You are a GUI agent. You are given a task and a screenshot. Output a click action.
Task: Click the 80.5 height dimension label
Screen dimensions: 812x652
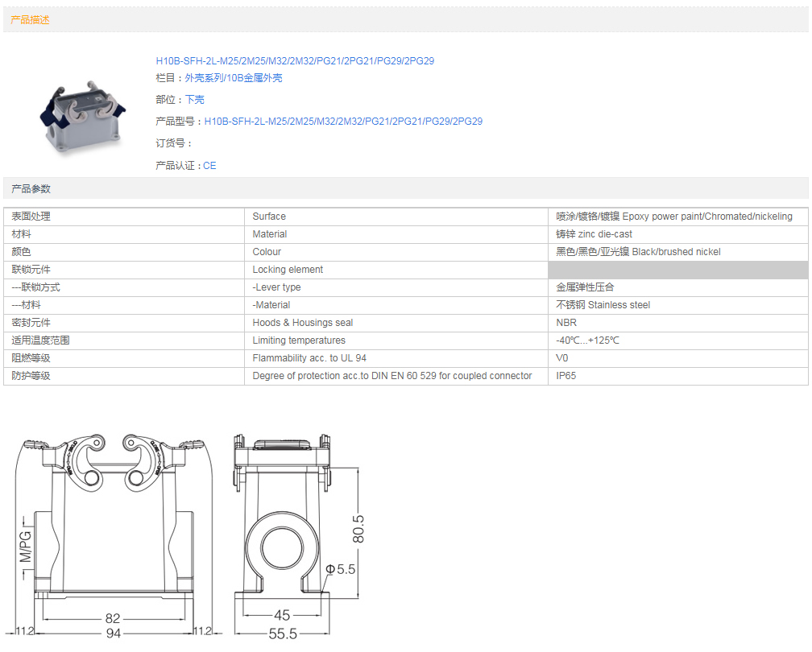click(x=358, y=529)
